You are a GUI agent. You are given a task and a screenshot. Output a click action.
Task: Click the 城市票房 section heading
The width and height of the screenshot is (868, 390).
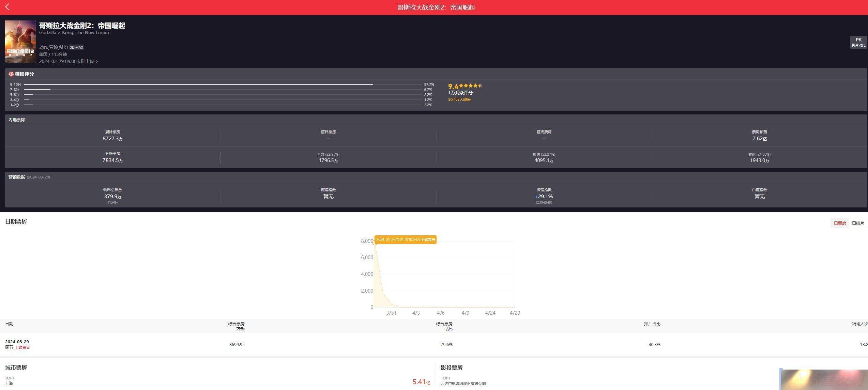pyautogui.click(x=16, y=368)
